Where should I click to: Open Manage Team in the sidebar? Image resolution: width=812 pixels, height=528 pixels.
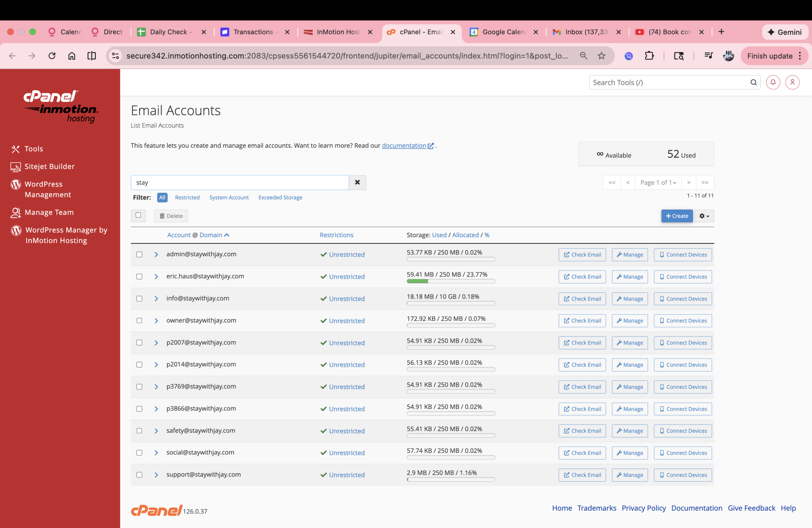[49, 212]
